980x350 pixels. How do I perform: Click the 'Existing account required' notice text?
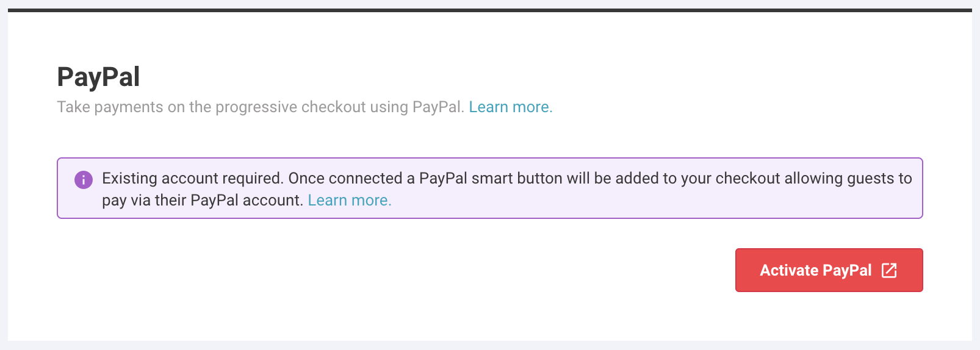coord(192,178)
